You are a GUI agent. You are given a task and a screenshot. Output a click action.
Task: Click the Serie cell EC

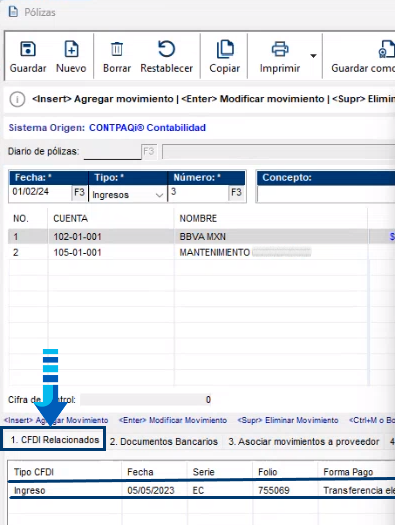click(198, 491)
